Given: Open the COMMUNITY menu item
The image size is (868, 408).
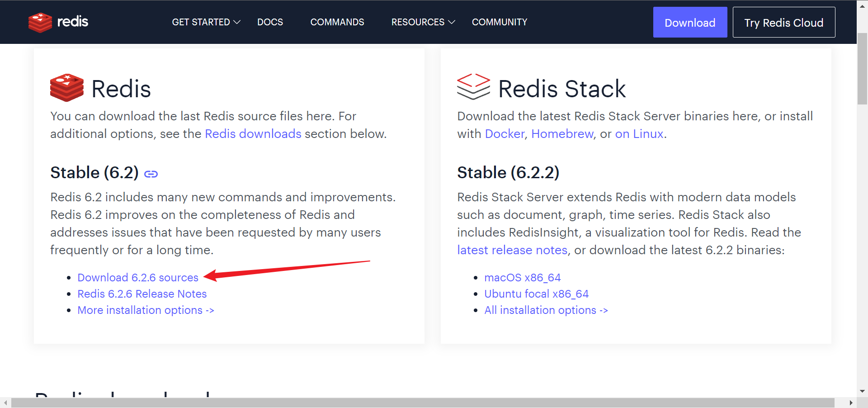Looking at the screenshot, I should point(500,22).
